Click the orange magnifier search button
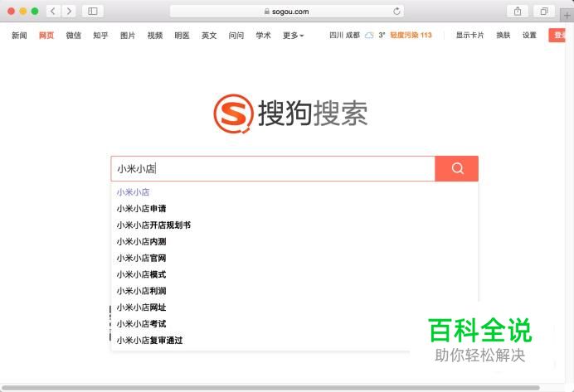Viewport: 574px width, 392px height. coord(457,168)
